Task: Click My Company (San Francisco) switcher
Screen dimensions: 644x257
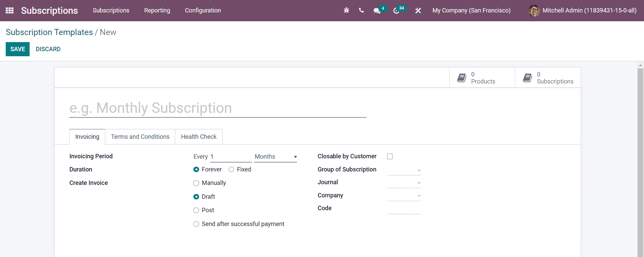Action: click(x=471, y=10)
